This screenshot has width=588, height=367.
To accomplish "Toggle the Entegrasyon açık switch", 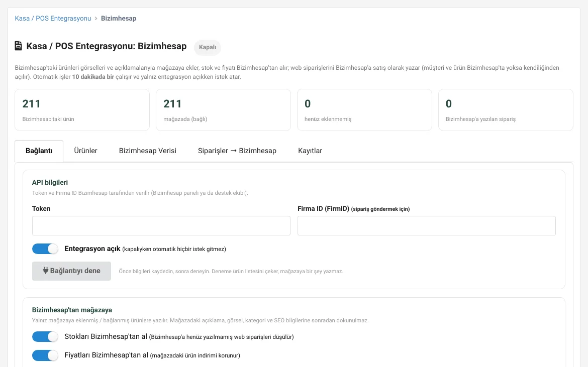I will click(x=45, y=249).
